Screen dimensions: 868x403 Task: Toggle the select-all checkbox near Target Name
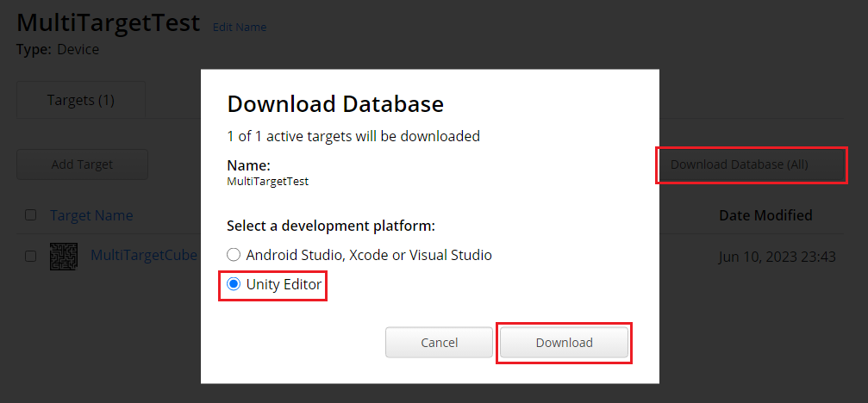[30, 215]
